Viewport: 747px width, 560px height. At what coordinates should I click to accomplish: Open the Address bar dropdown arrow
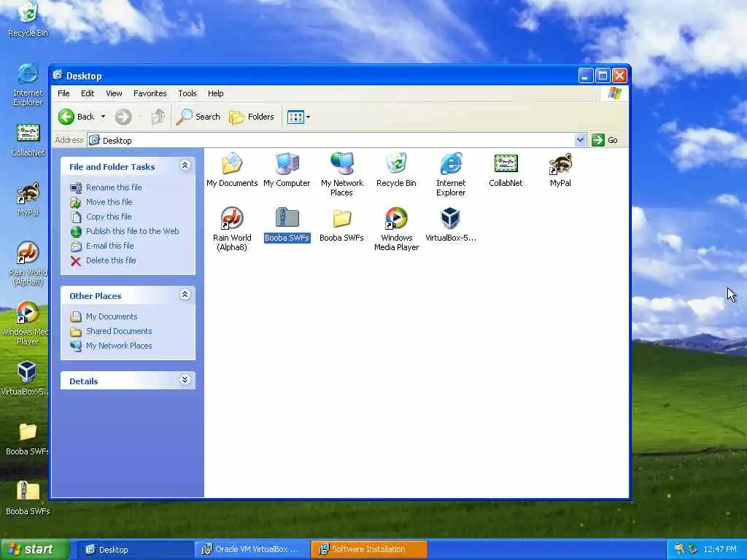point(580,140)
